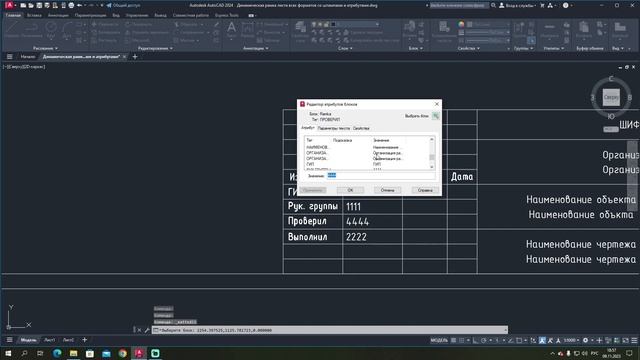640x360 pixels.
Task: Select the Атрибут dialog tab
Action: click(308, 128)
